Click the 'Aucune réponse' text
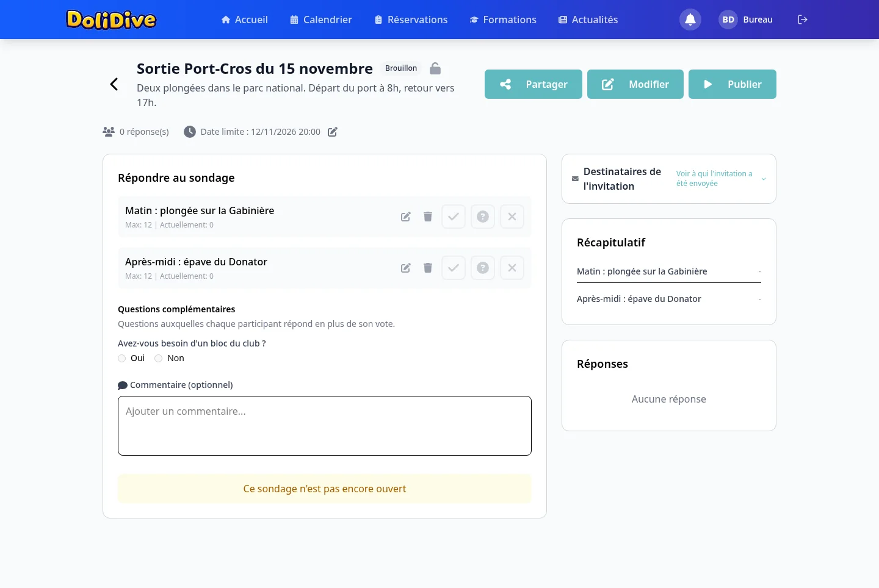Viewport: 879px width, 588px height. 669,399
